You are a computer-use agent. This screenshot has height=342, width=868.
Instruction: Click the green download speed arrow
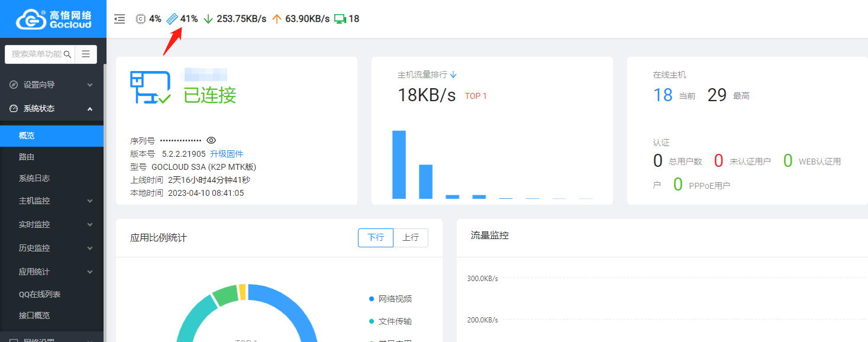click(x=208, y=19)
